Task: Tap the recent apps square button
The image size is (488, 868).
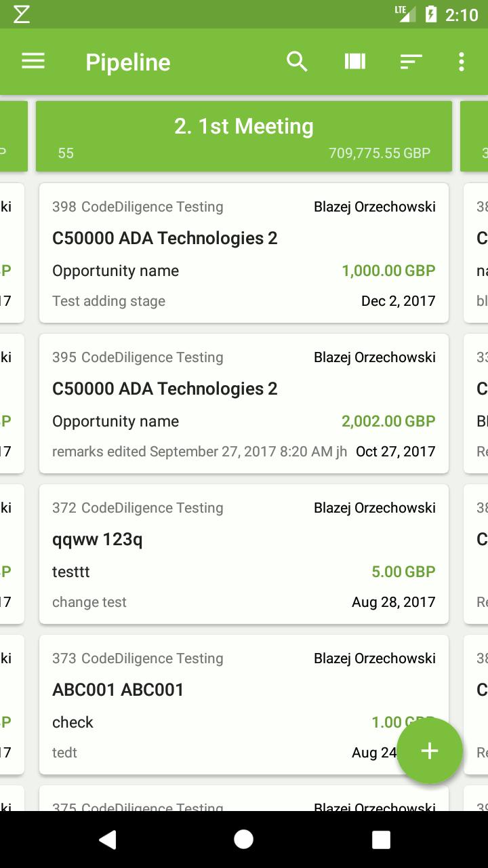Action: pyautogui.click(x=381, y=840)
